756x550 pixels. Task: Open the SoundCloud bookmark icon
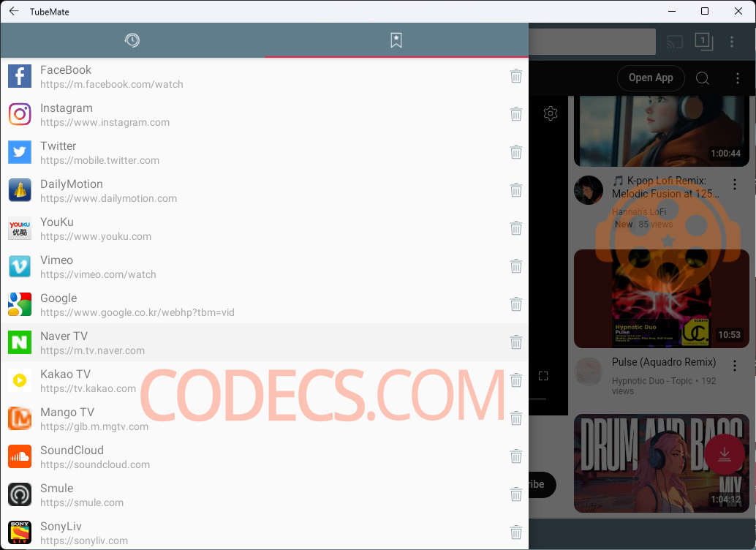coord(20,457)
